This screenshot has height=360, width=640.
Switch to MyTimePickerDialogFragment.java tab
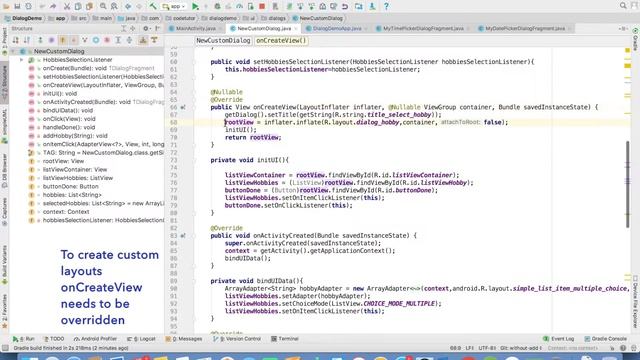click(423, 29)
